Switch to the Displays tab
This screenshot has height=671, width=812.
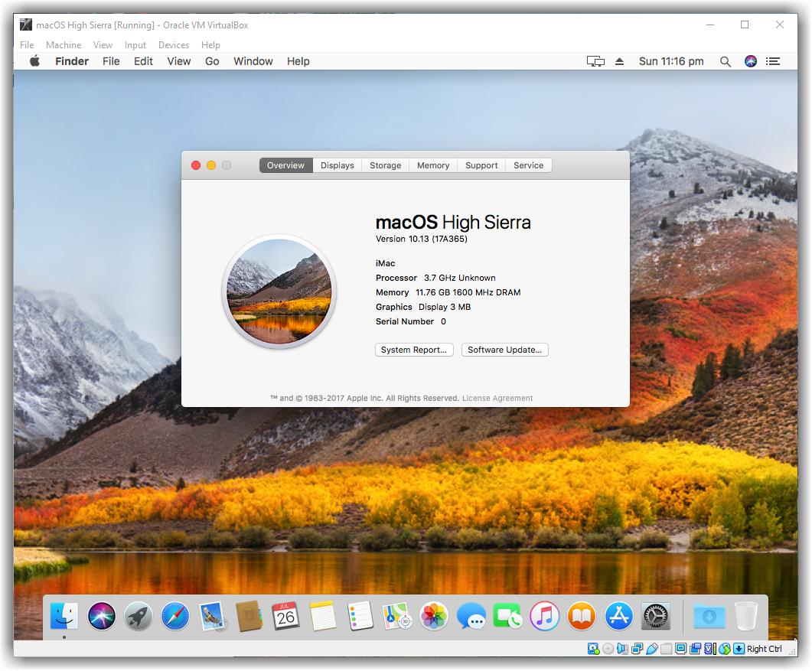tap(338, 165)
